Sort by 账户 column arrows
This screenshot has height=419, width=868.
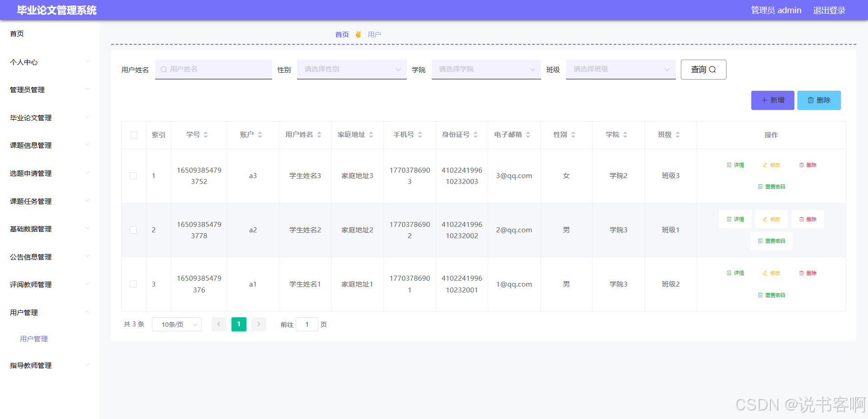coord(260,135)
